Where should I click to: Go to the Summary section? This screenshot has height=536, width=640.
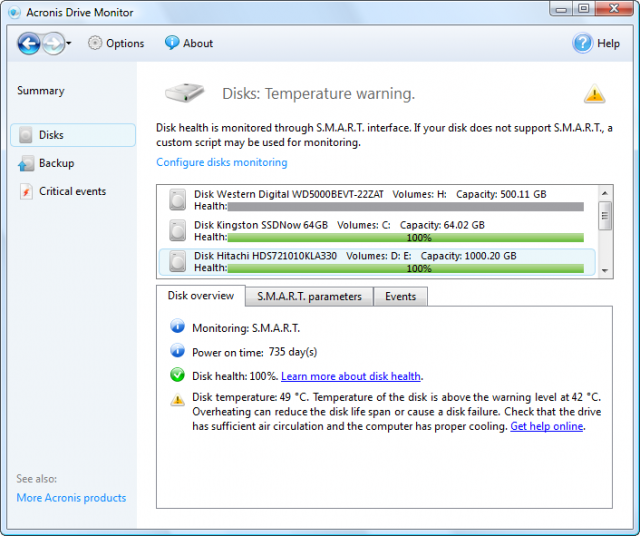click(41, 91)
